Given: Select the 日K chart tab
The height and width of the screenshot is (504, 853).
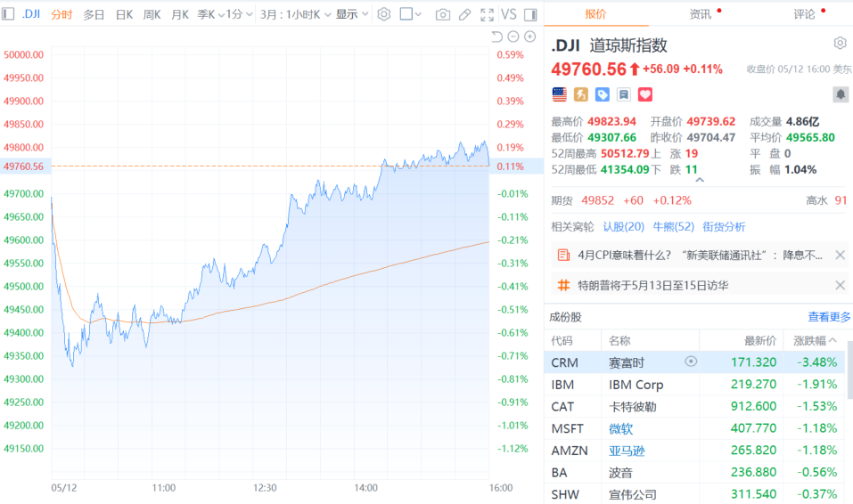Looking at the screenshot, I should click(124, 14).
